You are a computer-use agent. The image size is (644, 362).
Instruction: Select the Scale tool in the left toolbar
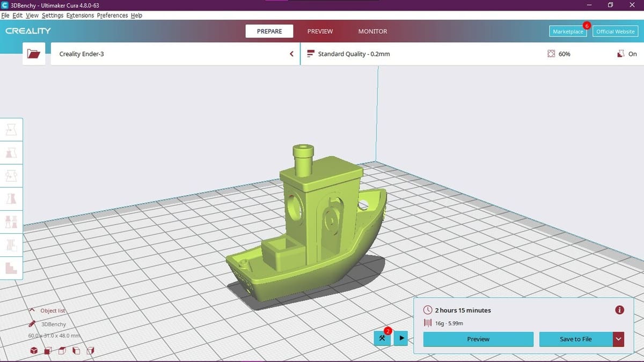11,152
